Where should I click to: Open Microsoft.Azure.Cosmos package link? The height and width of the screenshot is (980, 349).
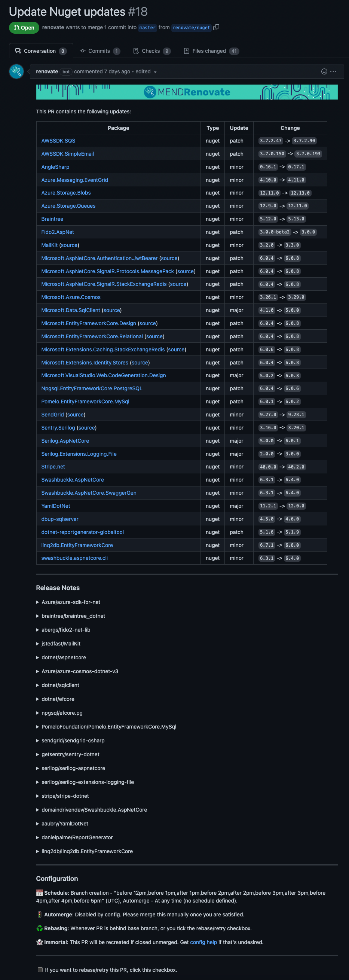coord(71,297)
